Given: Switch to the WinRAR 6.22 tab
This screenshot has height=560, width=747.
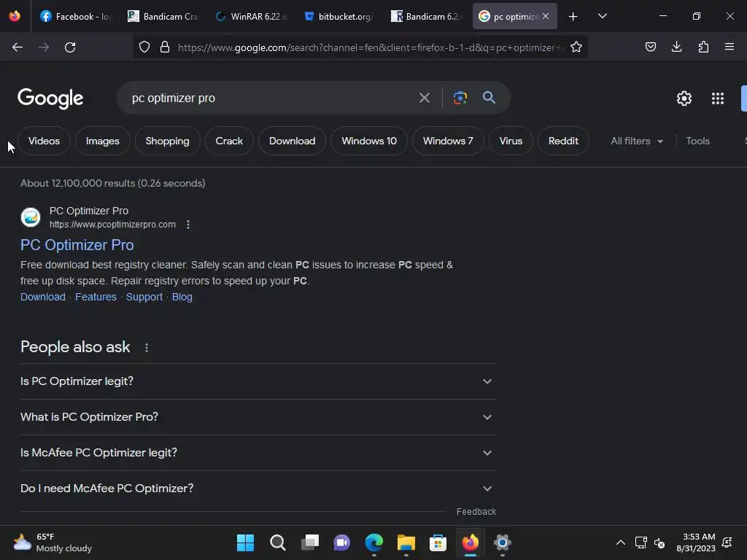Looking at the screenshot, I should click(251, 17).
